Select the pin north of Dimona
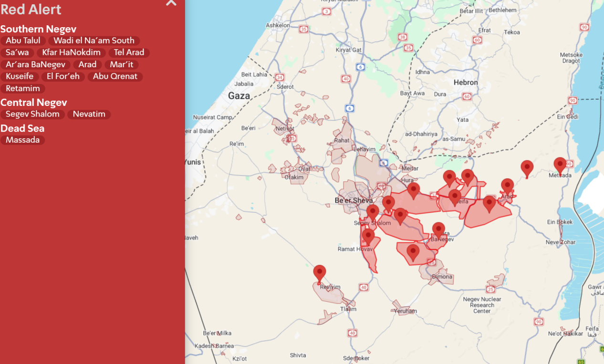Screen dimensions: 604x364 click(x=413, y=253)
